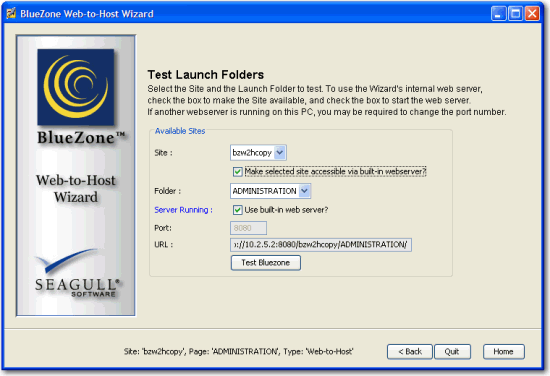Click the Quit button
The width and height of the screenshot is (550, 376).
[x=452, y=351]
